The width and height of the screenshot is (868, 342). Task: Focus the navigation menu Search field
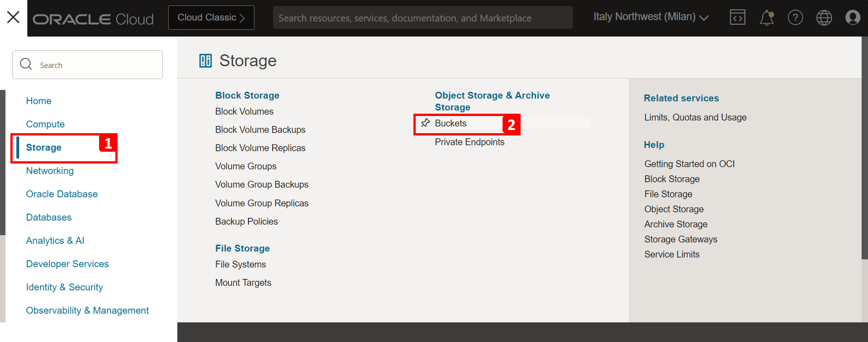pos(87,65)
